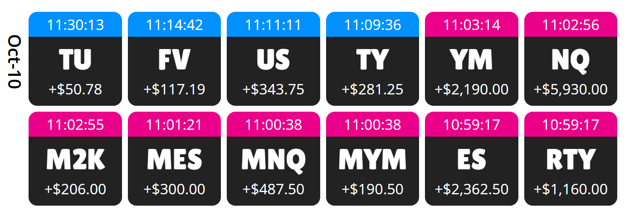644x217 pixels.
Task: Select the +$2,362.50 profit value
Action: pos(471,189)
